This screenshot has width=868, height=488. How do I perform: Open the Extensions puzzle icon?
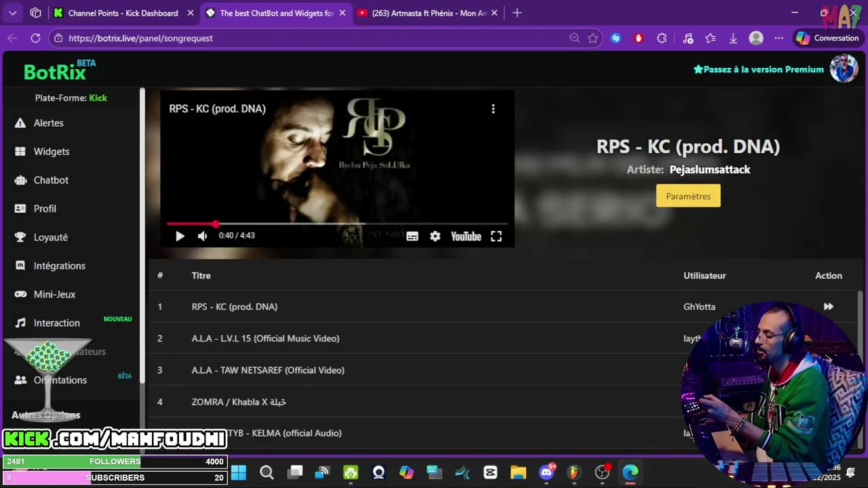point(662,38)
